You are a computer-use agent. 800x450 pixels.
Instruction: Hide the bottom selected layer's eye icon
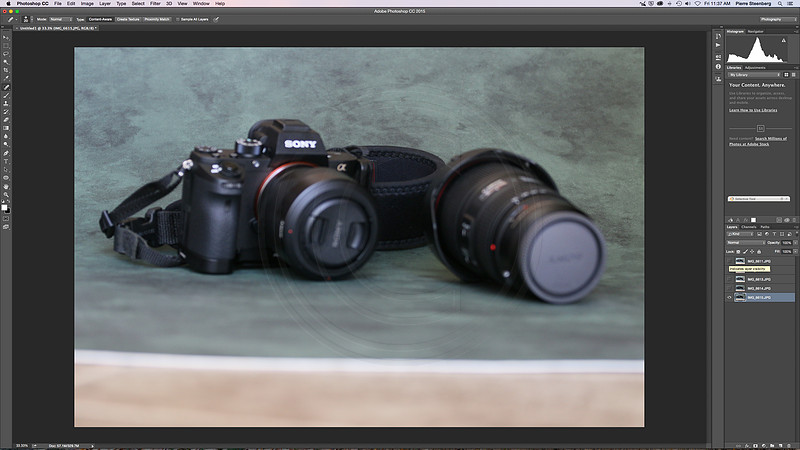click(730, 297)
